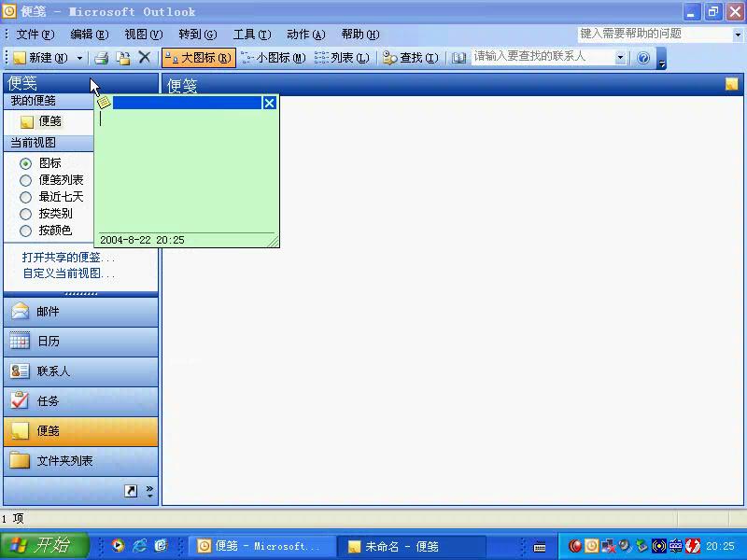Click the note icon menu on green note
This screenshot has width=747, height=560.
tap(104, 102)
